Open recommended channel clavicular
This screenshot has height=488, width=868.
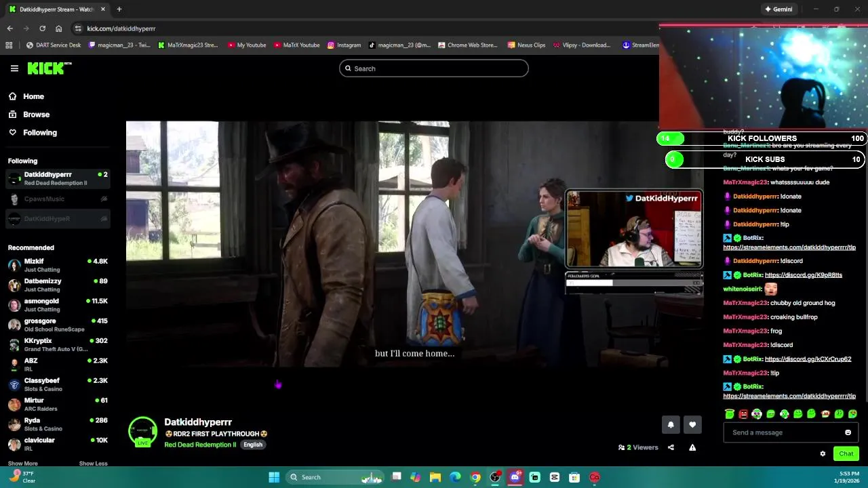point(58,444)
